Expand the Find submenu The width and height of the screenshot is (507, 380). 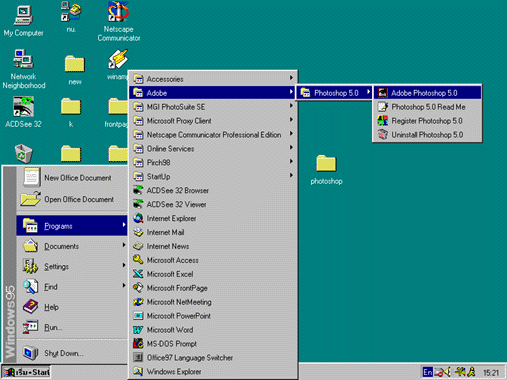(72, 287)
